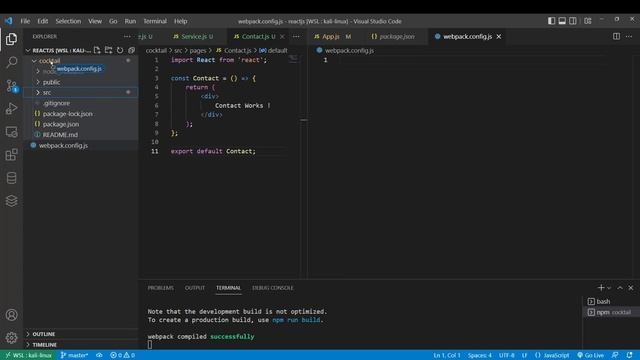Screen dimensions: 640x360
Task: Open the Accounts menu icon
Action: [x=11, y=315]
